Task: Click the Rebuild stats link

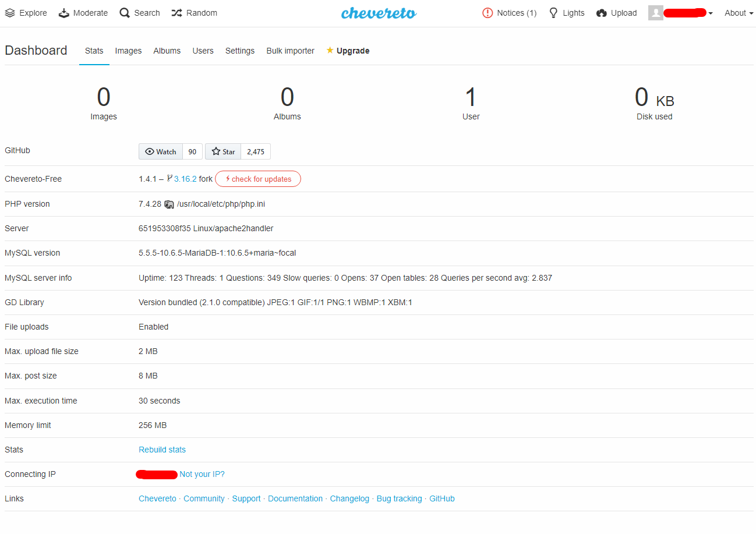Action: (161, 449)
